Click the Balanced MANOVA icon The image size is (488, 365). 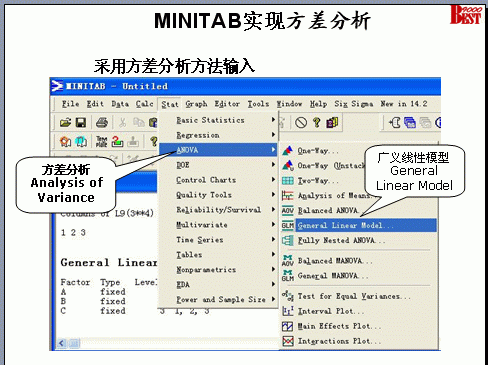(x=287, y=261)
